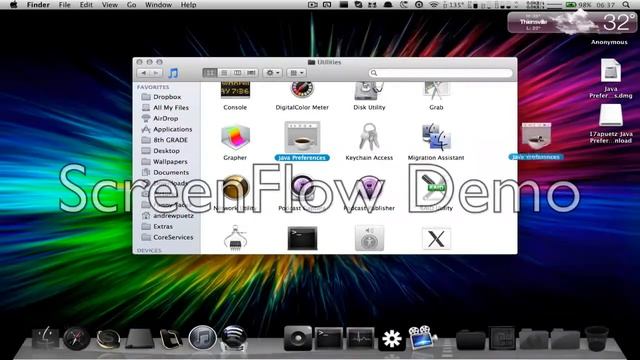The height and width of the screenshot is (360, 640).
Task: Open Activity Monitor from the Dock
Action: (360, 338)
